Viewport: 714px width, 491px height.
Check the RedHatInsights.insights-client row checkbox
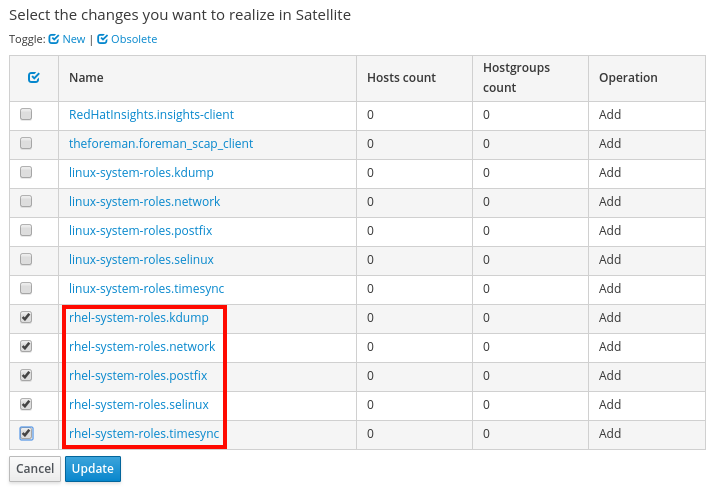pyautogui.click(x=26, y=114)
